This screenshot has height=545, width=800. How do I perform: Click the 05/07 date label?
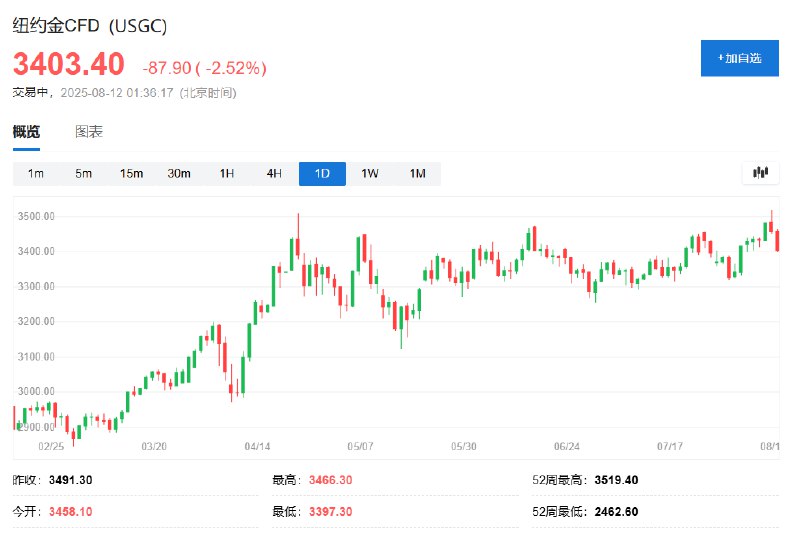[x=360, y=447]
